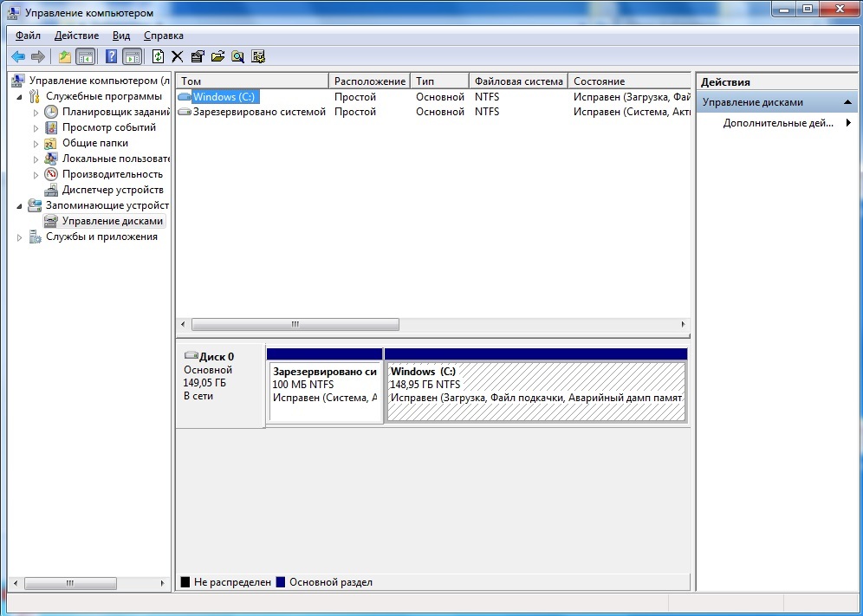Expand the Планировщик заданий tree node
863x616 pixels.
36,113
